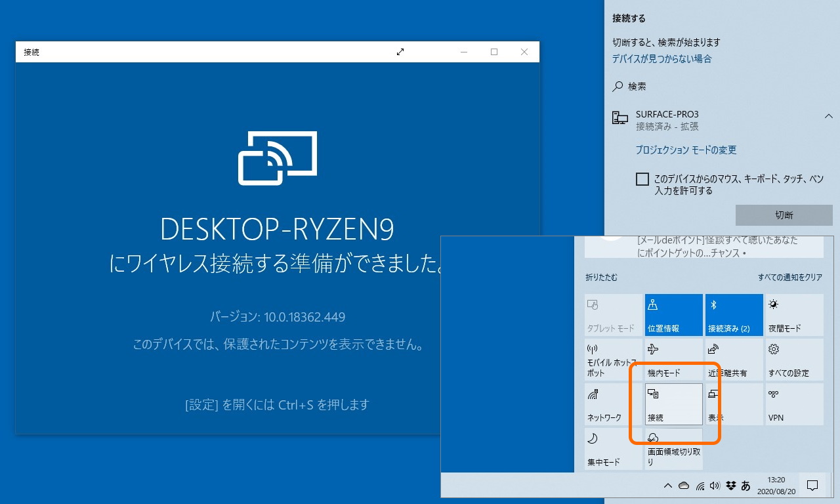This screenshot has width=840, height=504.
Task: Select the highlighted 接続 tile
Action: 673,404
